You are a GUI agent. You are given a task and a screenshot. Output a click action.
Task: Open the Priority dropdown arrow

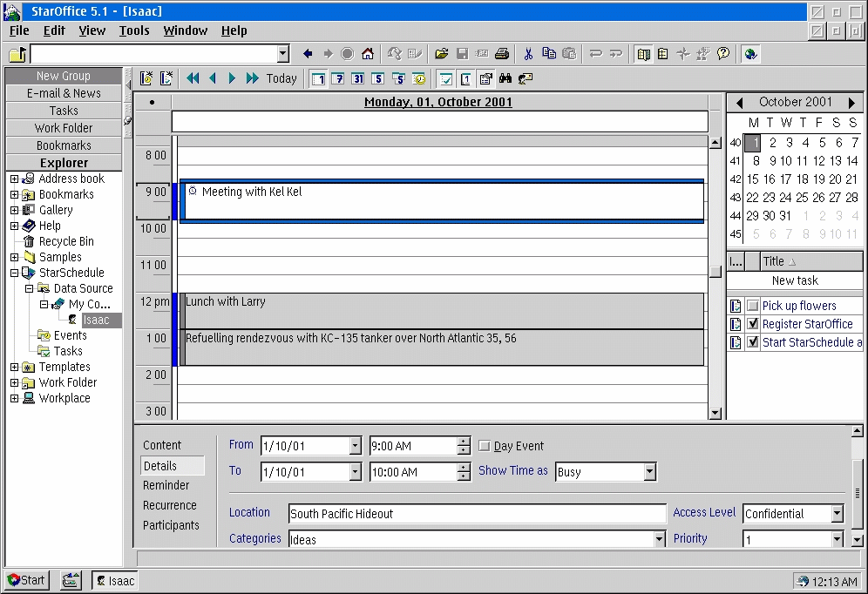point(837,538)
